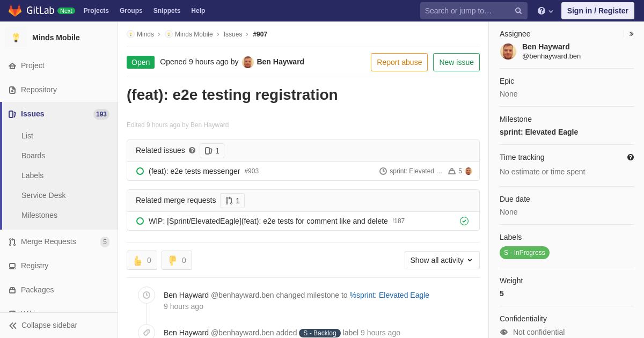Open the Boards submenu item

[x=33, y=156]
